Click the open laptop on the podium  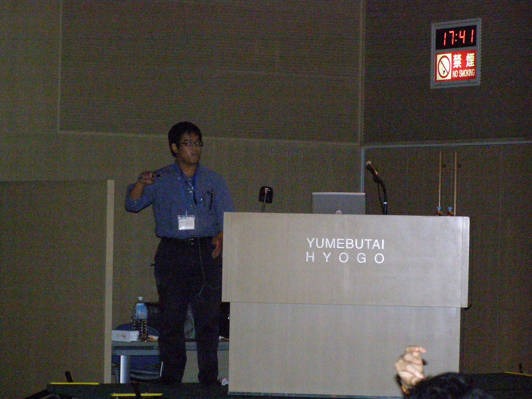[x=339, y=203]
